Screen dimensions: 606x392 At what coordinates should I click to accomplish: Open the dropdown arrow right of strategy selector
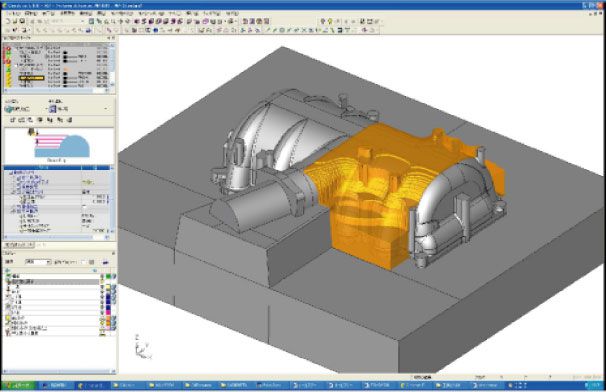click(x=106, y=109)
